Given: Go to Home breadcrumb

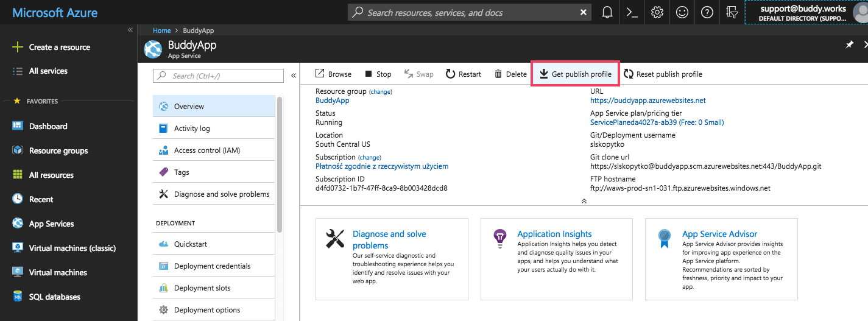Looking at the screenshot, I should (161, 30).
